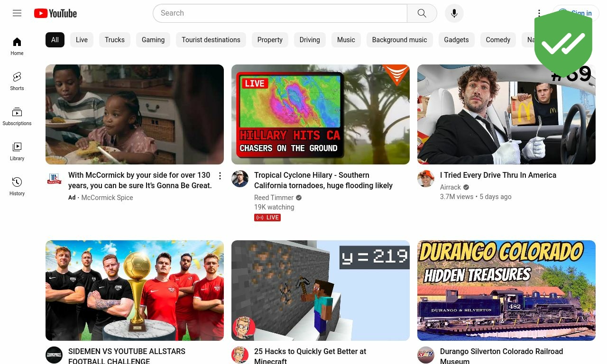Click the McCormick Spice advertiser name
607x364 pixels.
(107, 198)
